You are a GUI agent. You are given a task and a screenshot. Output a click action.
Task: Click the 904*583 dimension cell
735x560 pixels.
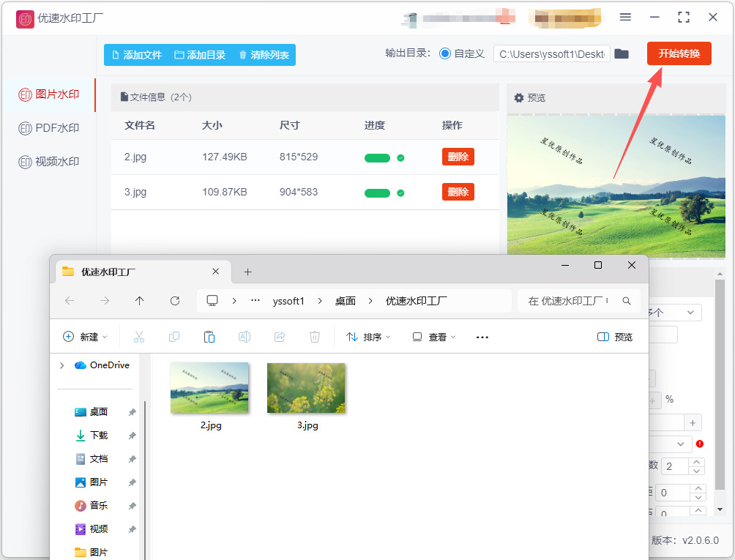coord(299,192)
